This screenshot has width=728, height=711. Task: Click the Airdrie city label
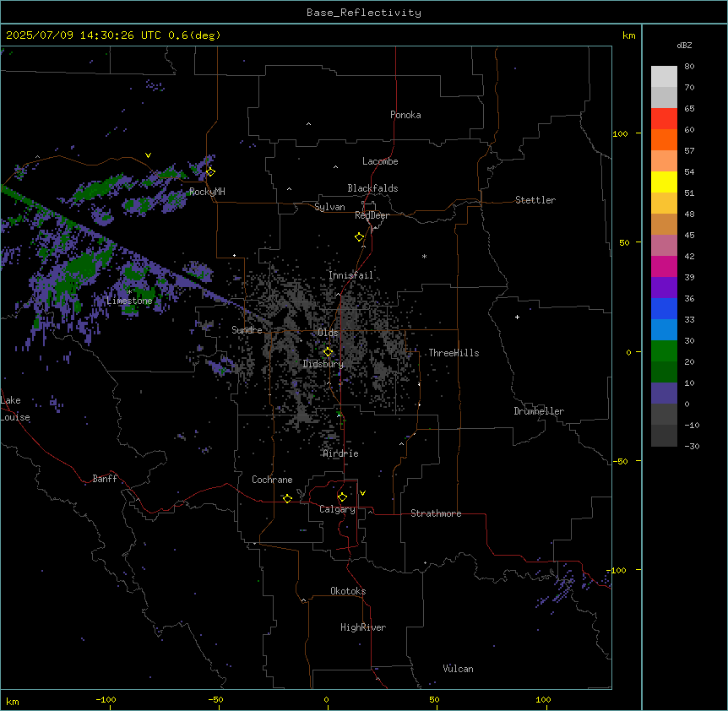coord(340,453)
